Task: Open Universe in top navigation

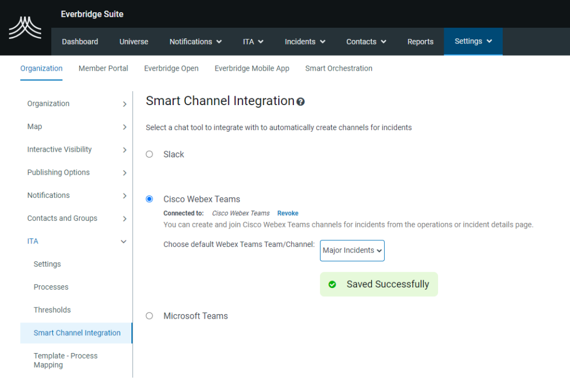Action: pyautogui.click(x=134, y=42)
